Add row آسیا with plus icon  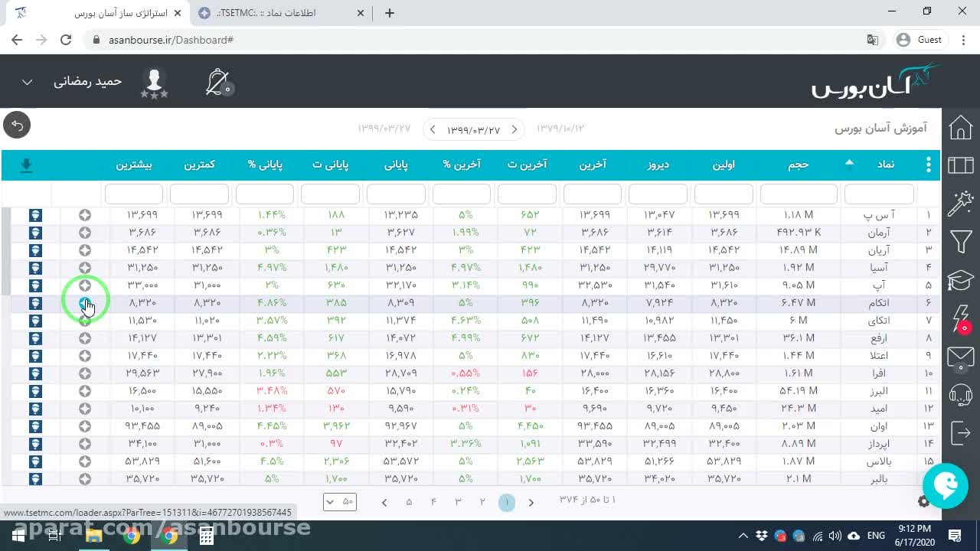(x=85, y=268)
